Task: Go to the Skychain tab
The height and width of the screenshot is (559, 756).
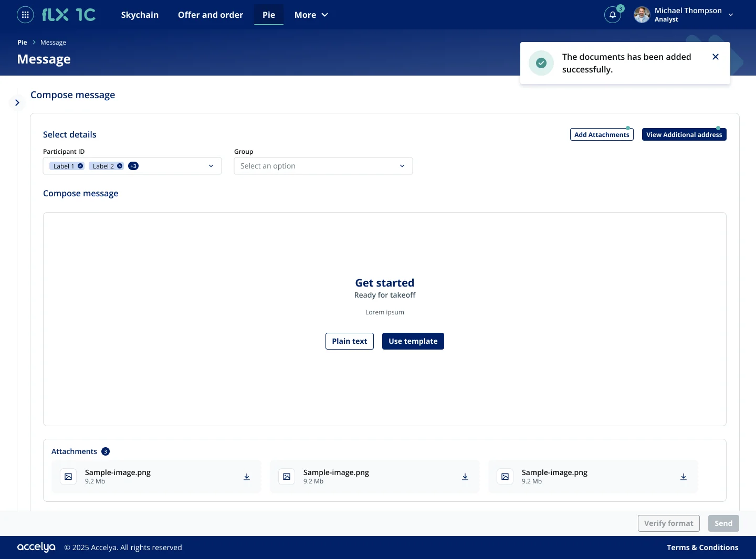Action: pos(140,15)
